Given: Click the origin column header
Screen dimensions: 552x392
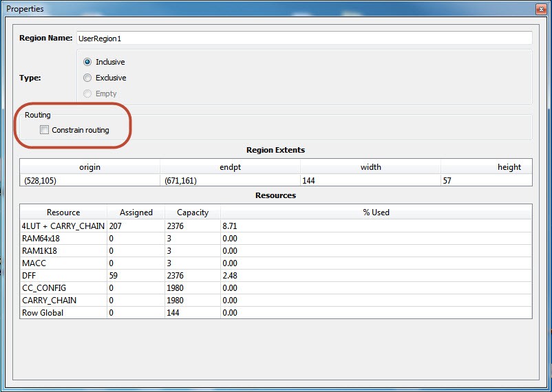Looking at the screenshot, I should pyautogui.click(x=89, y=167).
